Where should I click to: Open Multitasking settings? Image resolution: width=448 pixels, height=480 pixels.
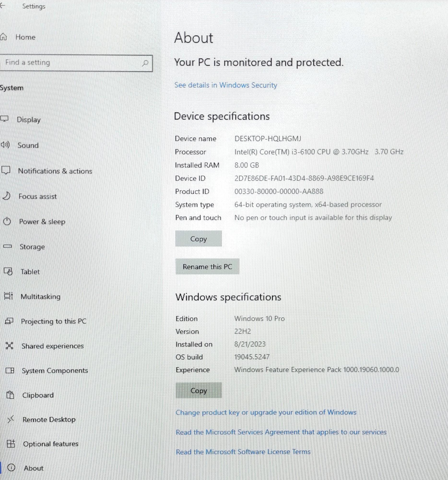(41, 296)
